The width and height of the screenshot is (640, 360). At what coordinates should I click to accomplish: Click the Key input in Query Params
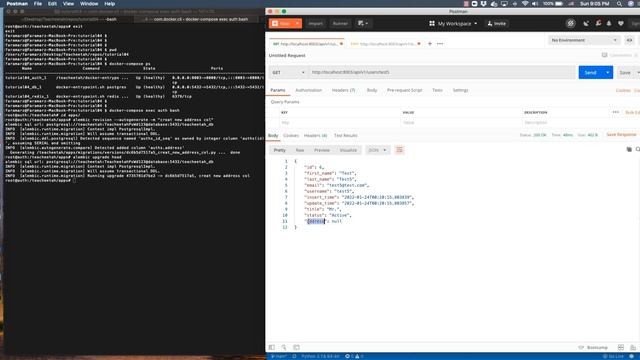tap(340, 122)
